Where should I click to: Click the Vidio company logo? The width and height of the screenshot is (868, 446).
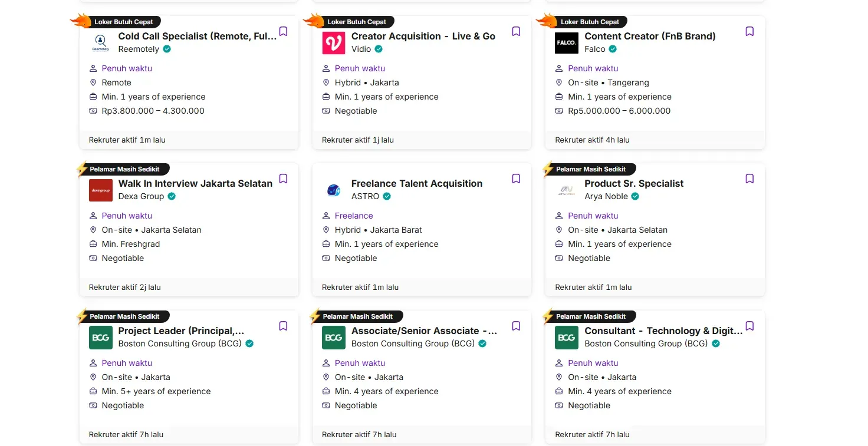[334, 43]
